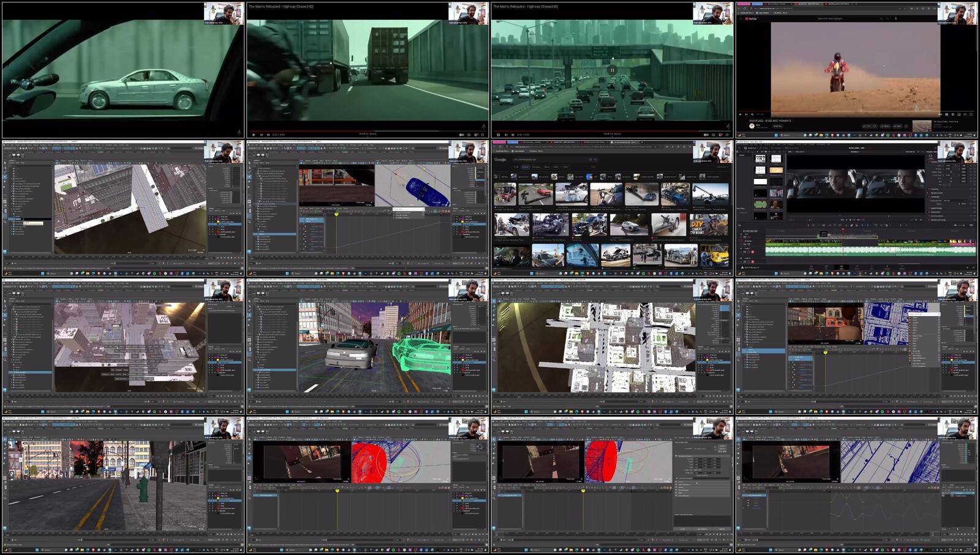Mute volume in Matrix truck video player
The image size is (980, 555).
(x=268, y=135)
